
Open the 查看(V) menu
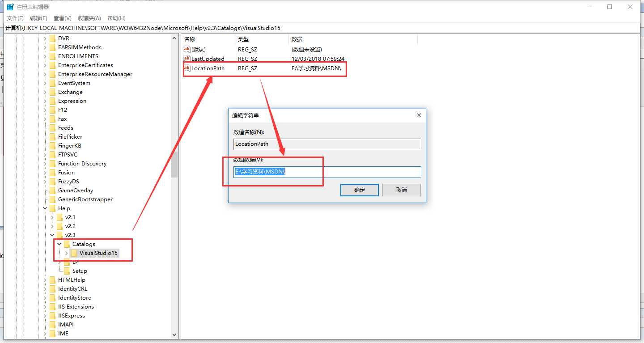click(x=63, y=18)
